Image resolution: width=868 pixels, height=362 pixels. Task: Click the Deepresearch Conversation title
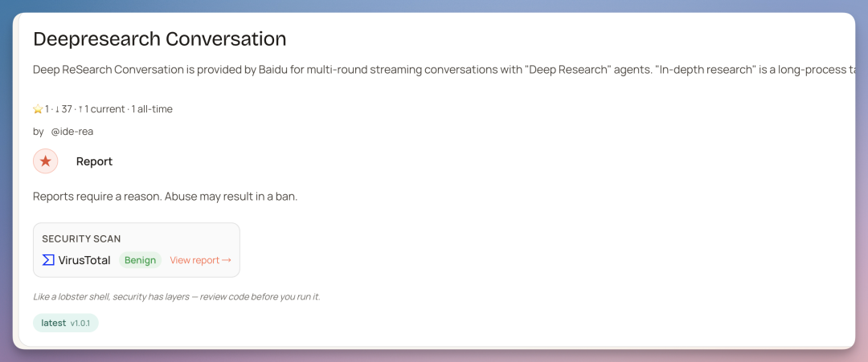[x=159, y=39]
